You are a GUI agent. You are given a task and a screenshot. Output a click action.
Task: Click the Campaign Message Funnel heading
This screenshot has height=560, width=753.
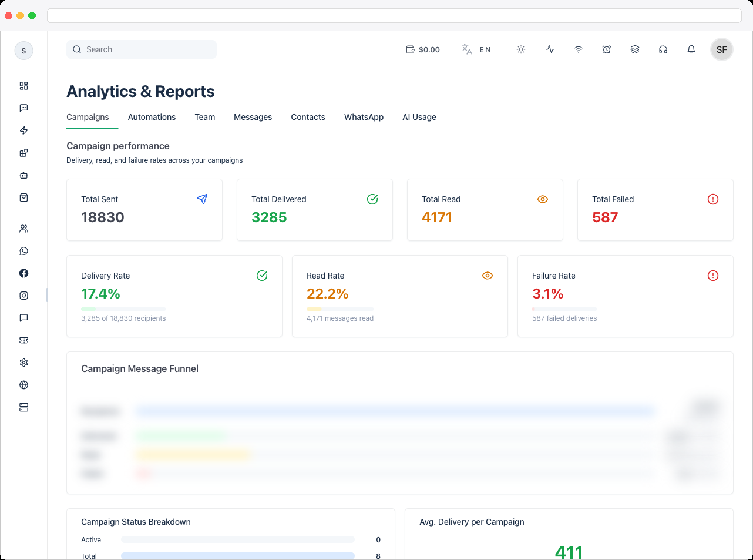pyautogui.click(x=140, y=368)
